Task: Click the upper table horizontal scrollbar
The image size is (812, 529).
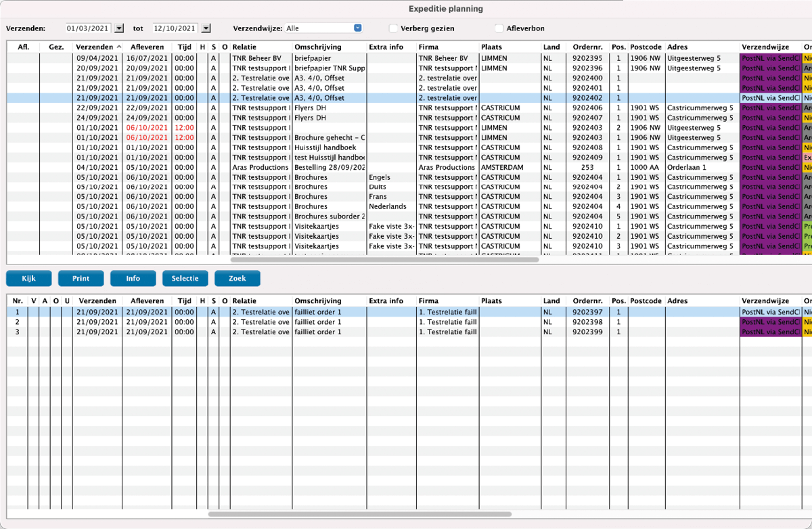Action: pos(384,259)
